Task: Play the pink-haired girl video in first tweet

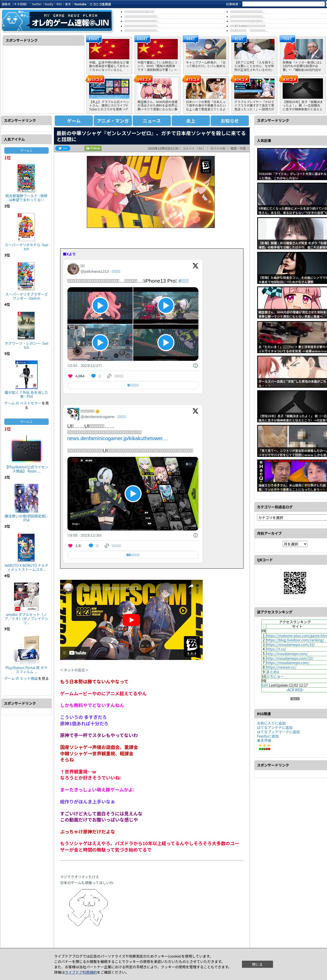Action: point(100,306)
